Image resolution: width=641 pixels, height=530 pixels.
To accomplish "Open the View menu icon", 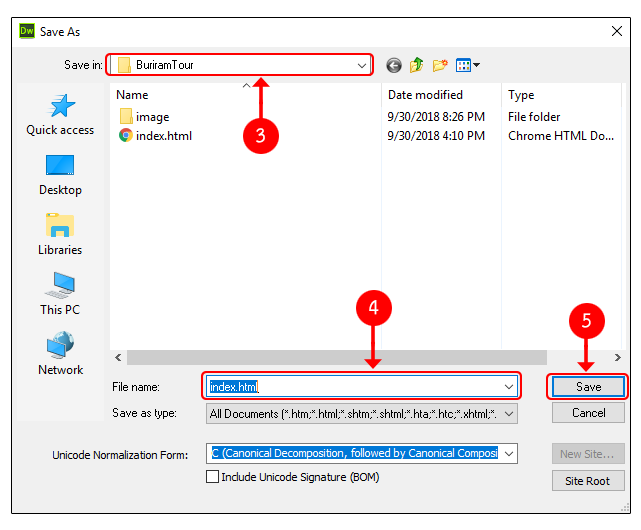I will (467, 65).
